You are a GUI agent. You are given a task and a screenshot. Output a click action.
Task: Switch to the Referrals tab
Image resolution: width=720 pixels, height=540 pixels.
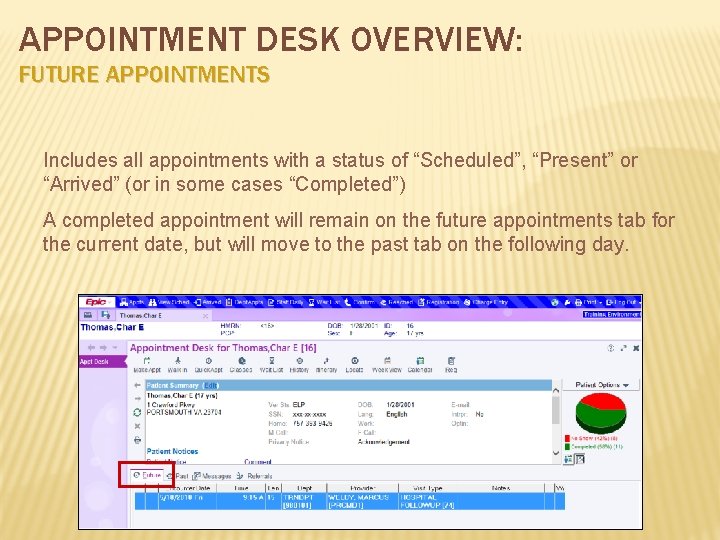coord(254,476)
